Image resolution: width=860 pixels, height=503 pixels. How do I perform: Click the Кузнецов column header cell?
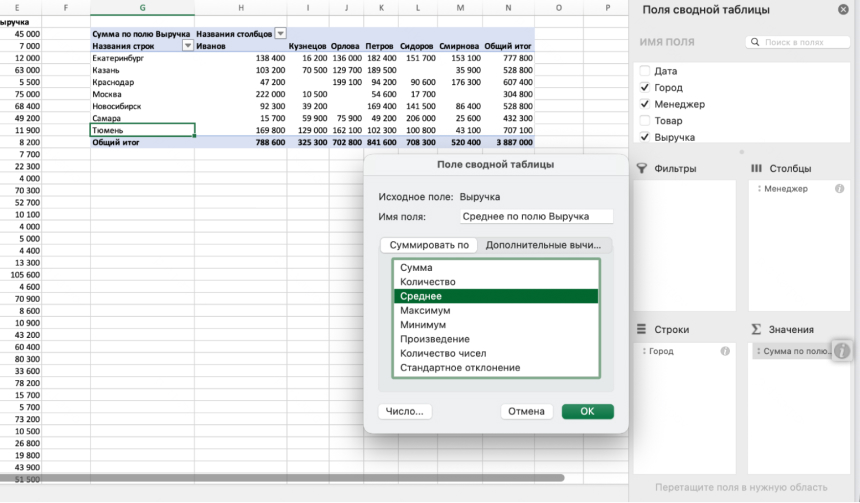click(x=308, y=46)
